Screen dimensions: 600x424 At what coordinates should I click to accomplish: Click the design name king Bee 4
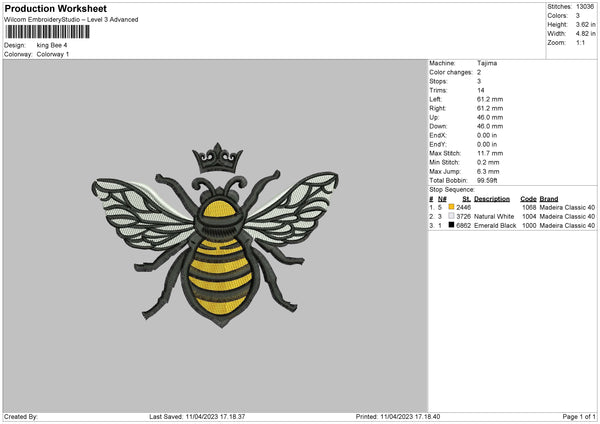52,45
